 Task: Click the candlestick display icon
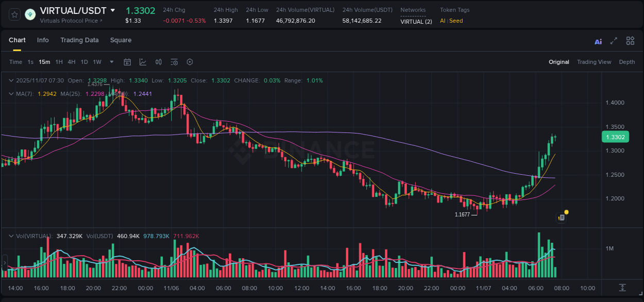tap(159, 62)
